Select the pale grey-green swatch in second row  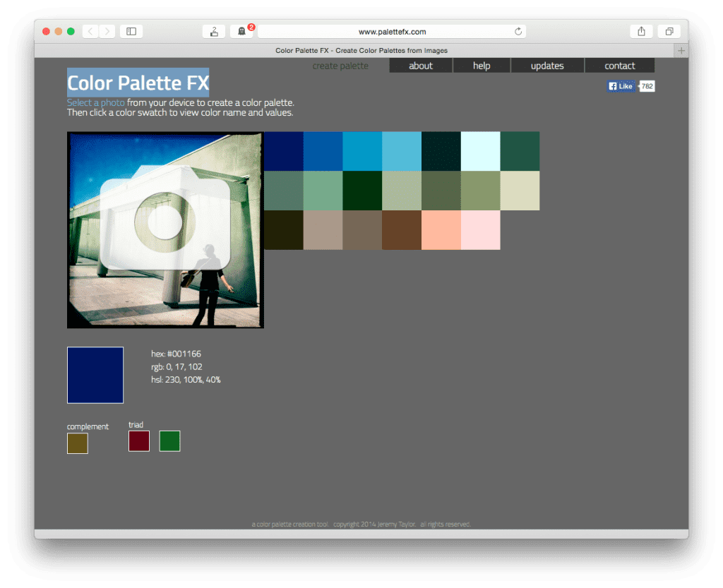(x=402, y=191)
